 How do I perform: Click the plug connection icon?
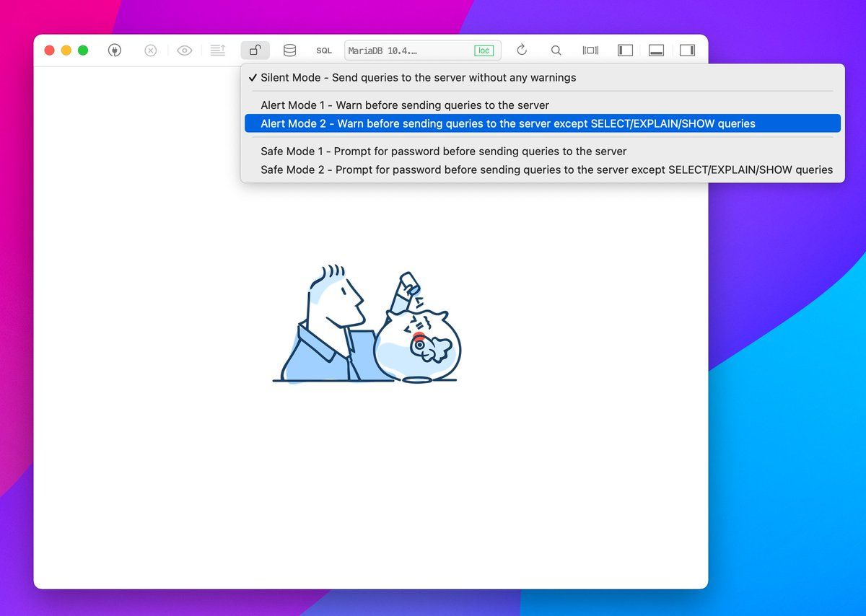click(114, 50)
